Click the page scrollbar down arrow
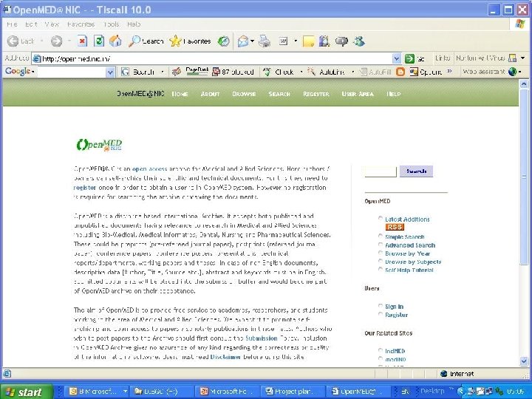532x399 pixels. pos(524,361)
